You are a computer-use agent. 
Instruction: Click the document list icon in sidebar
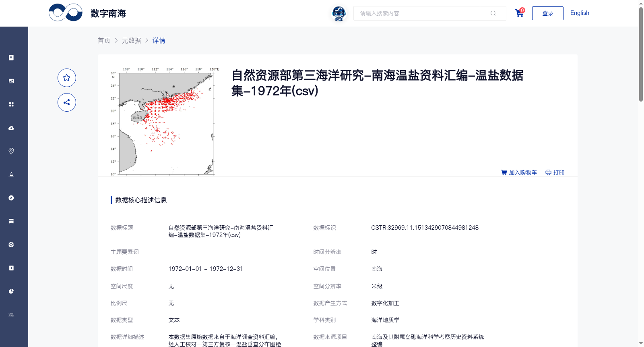tap(11, 58)
